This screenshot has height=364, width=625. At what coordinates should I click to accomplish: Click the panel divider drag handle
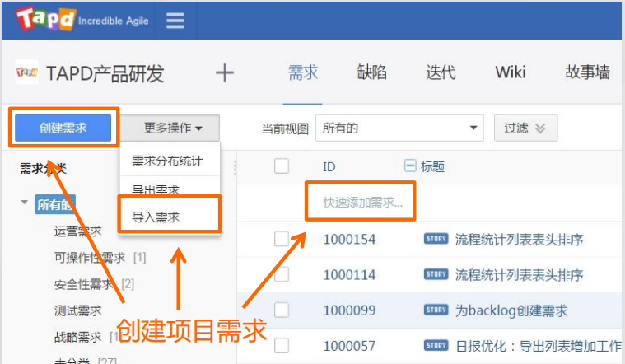click(x=235, y=168)
